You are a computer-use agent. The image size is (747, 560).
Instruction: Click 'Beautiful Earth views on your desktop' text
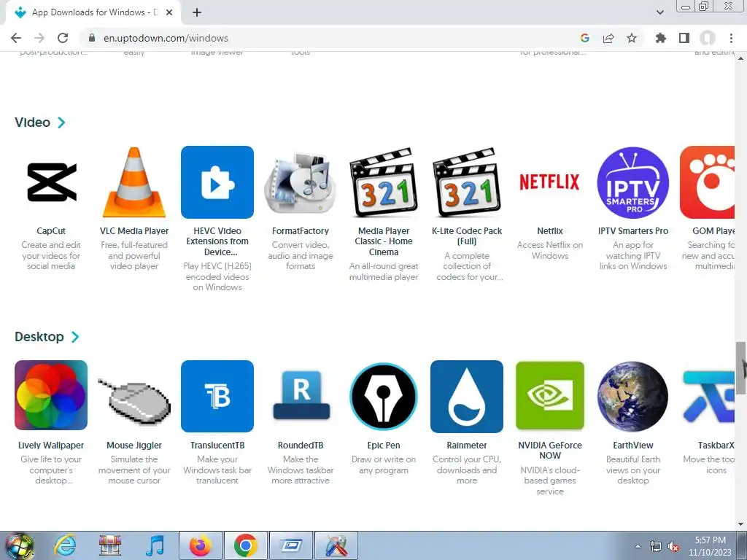pyautogui.click(x=633, y=470)
